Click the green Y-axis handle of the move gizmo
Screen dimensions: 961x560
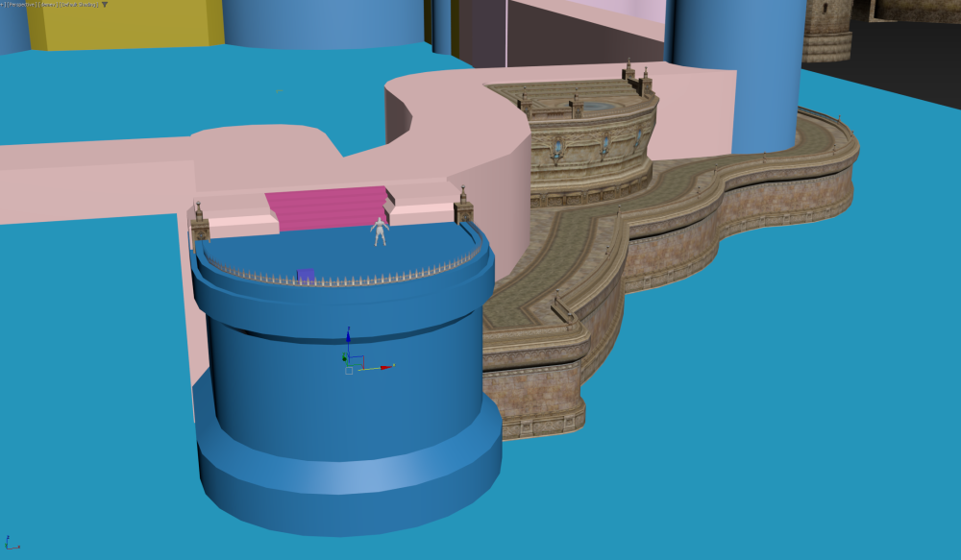coord(345,358)
